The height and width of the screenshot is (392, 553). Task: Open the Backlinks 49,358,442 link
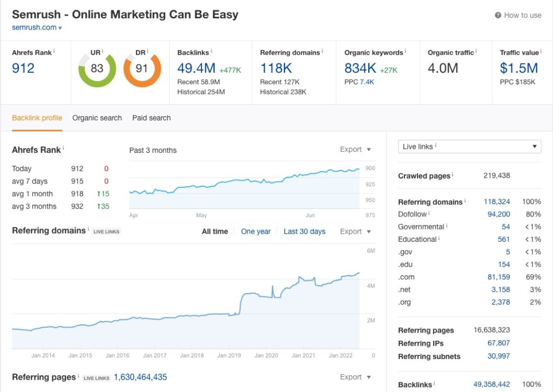pyautogui.click(x=491, y=384)
